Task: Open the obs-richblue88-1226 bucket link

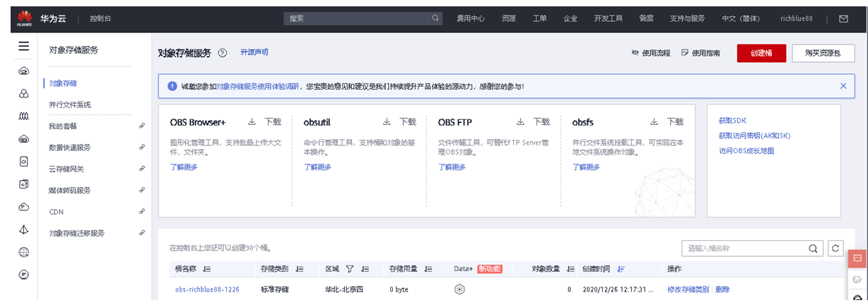Action: 207,289
